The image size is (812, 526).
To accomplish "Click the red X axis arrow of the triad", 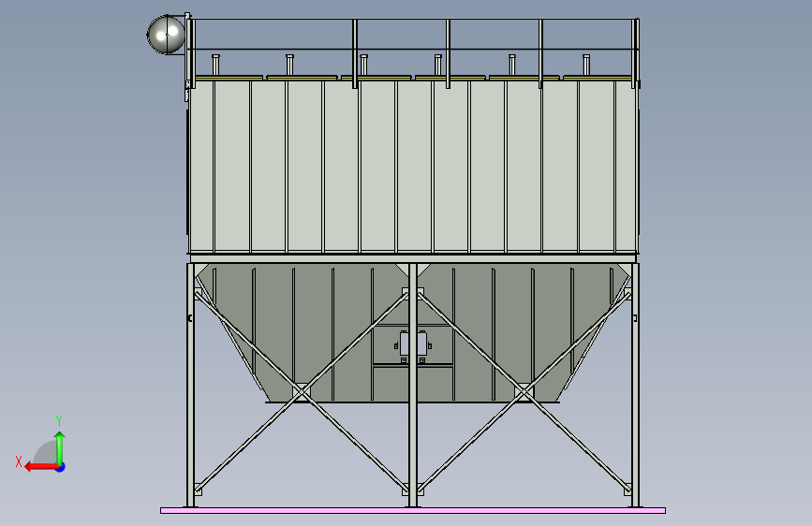I will (x=41, y=467).
